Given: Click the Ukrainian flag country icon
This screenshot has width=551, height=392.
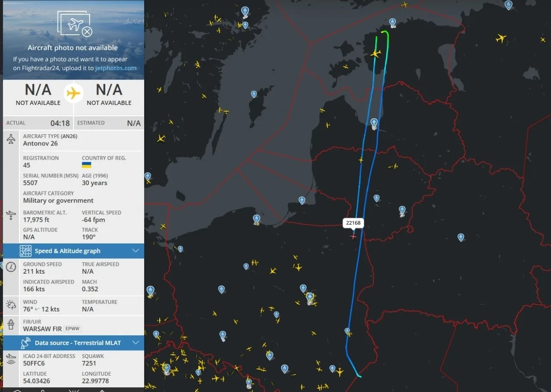Looking at the screenshot, I should coord(87,165).
